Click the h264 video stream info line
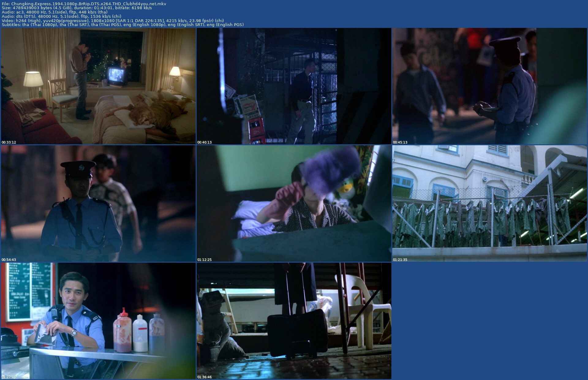Screen dimensions: 588x380 113,21
